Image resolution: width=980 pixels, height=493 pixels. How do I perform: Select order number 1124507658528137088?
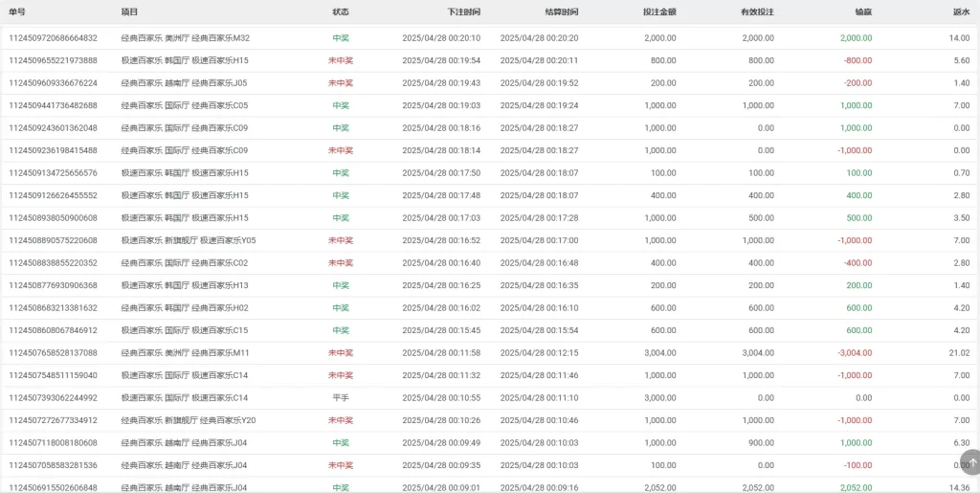point(54,353)
